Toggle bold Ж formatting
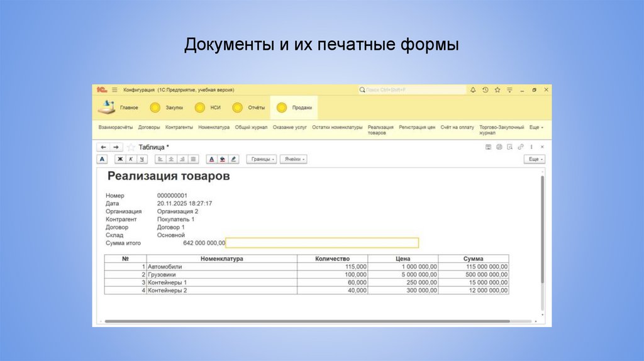 120,159
